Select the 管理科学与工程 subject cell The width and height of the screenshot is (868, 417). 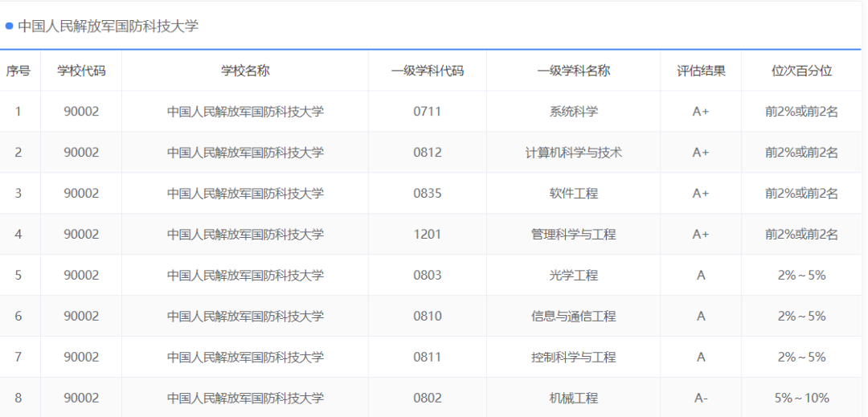(x=574, y=235)
